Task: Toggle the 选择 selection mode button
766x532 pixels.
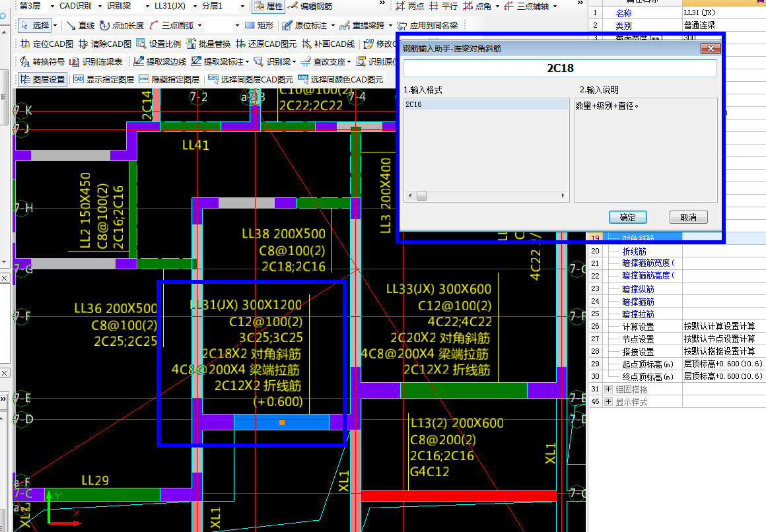Action: 35,25
